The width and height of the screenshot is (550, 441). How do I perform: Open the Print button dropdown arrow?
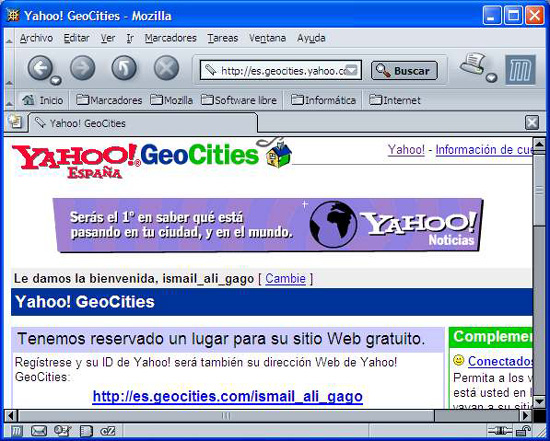tap(492, 78)
